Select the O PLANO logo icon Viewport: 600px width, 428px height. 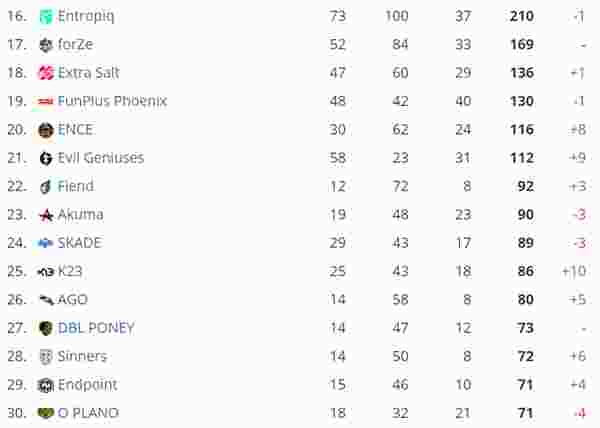(46, 413)
